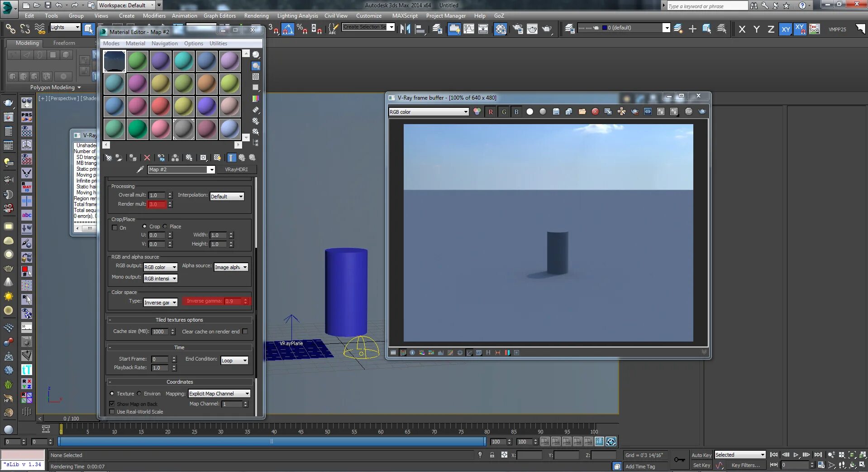
Task: Open the Modes menu in Material Editor
Action: [x=111, y=43]
